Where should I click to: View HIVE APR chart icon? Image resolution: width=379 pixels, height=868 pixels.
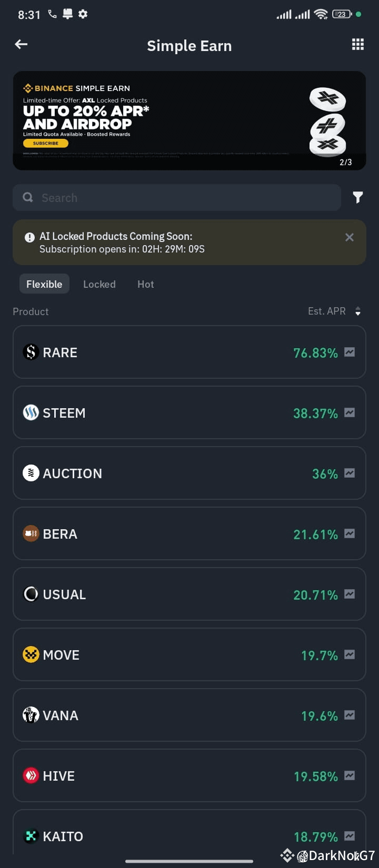click(350, 776)
